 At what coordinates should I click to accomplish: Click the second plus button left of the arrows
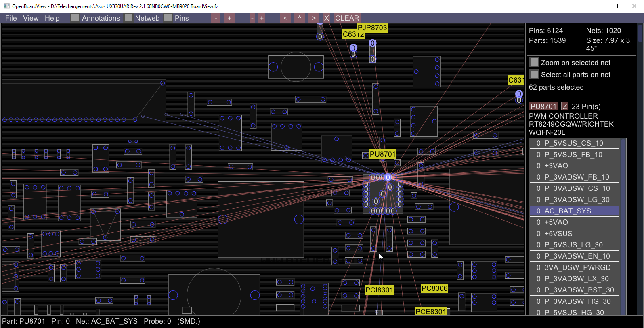pos(262,18)
